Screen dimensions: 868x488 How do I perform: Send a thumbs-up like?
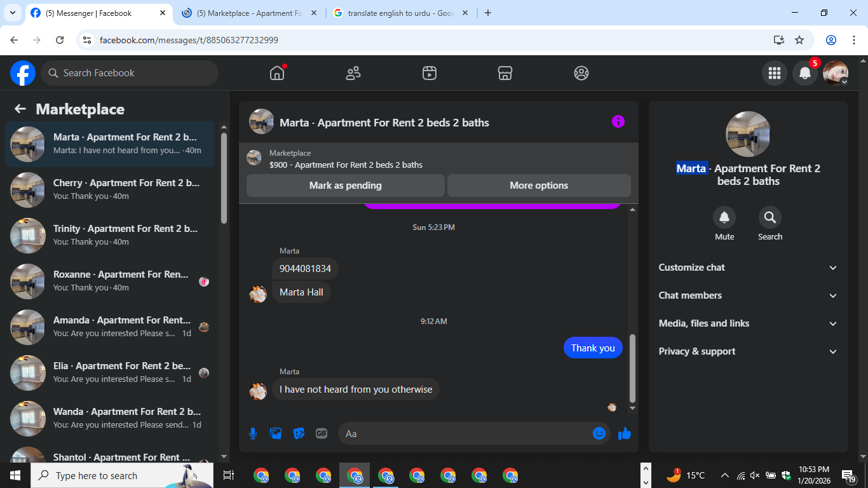click(x=625, y=433)
